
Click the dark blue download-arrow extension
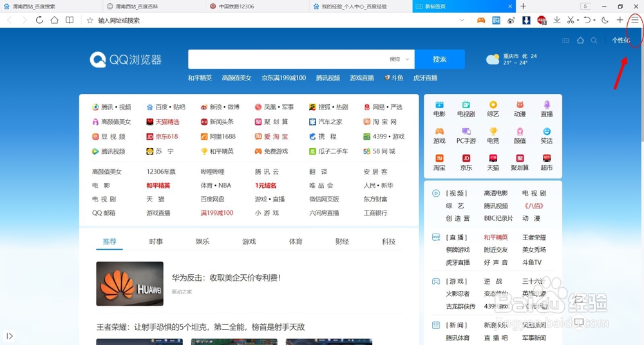pos(526,20)
